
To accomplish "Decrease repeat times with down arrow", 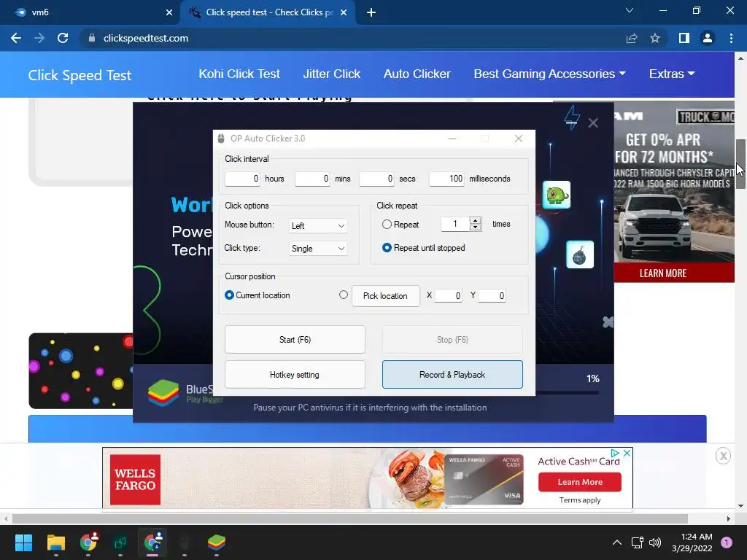I will click(475, 227).
